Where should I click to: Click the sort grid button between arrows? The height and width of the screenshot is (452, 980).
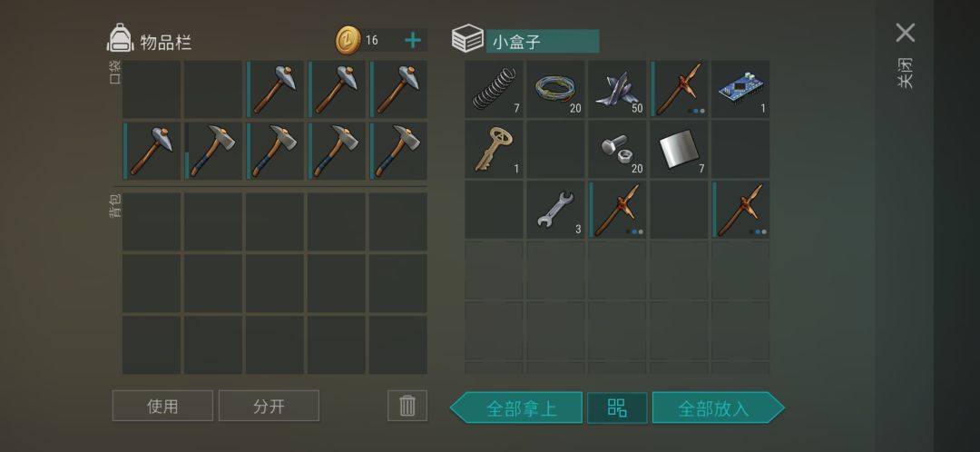(x=617, y=408)
